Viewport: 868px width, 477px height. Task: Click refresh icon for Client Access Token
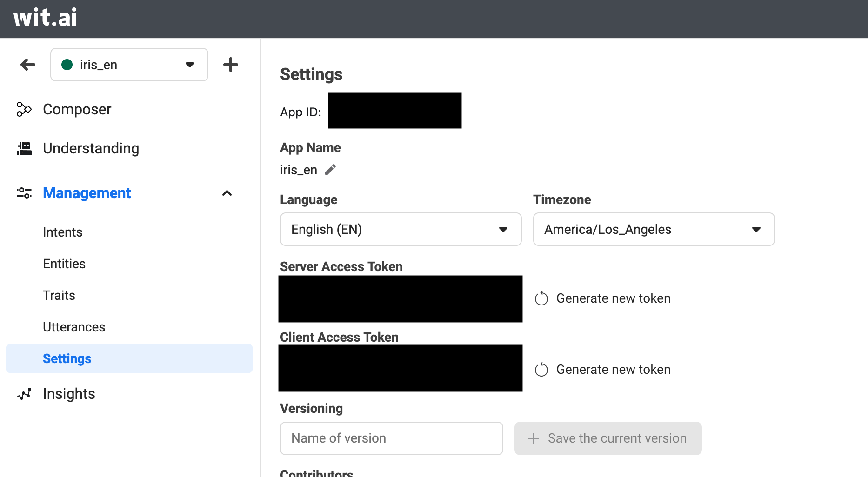(541, 370)
